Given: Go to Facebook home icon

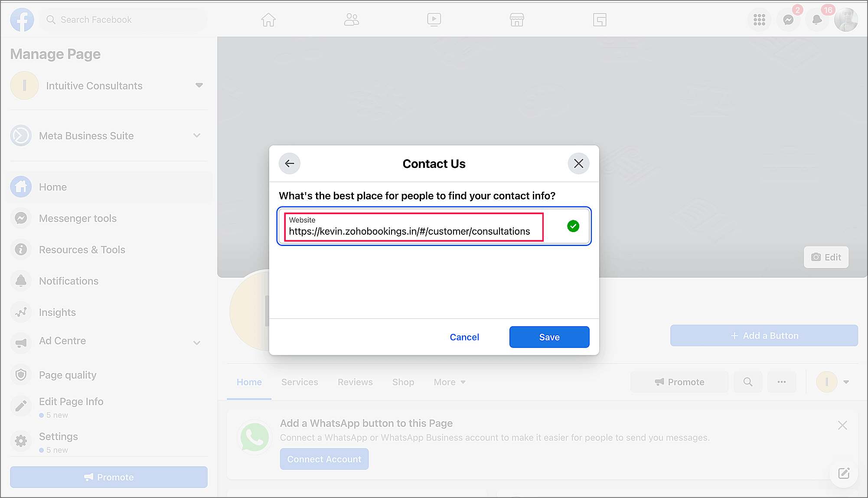Looking at the screenshot, I should point(268,20).
